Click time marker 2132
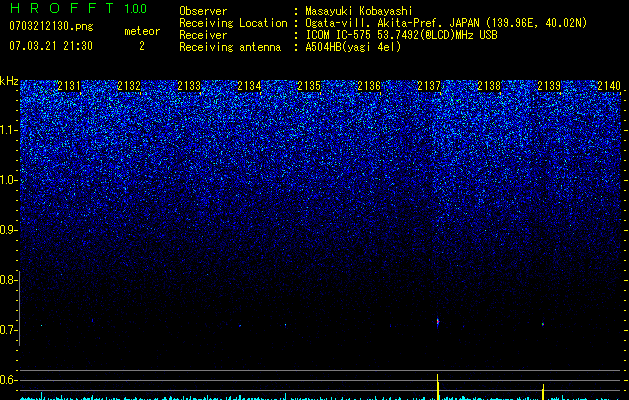The width and height of the screenshot is (629, 400). [129, 86]
